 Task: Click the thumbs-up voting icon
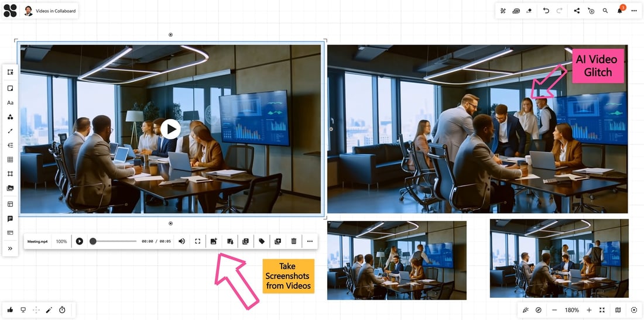click(x=11, y=309)
